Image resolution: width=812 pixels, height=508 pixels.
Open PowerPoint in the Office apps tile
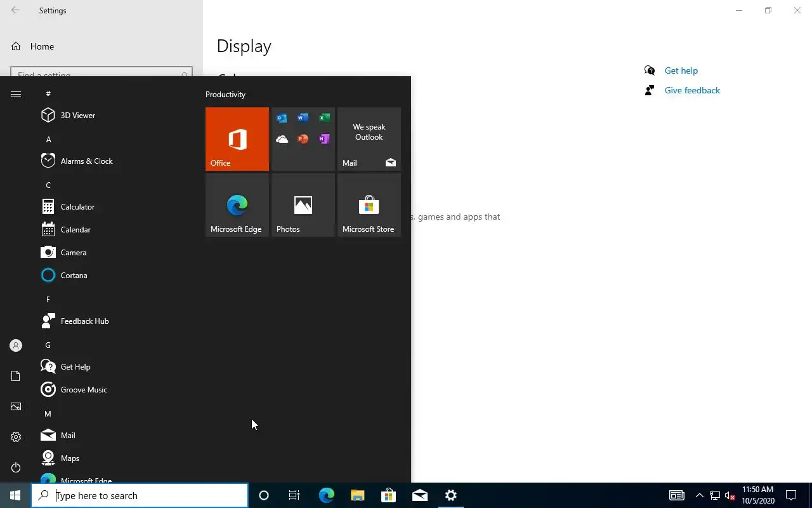tap(303, 139)
